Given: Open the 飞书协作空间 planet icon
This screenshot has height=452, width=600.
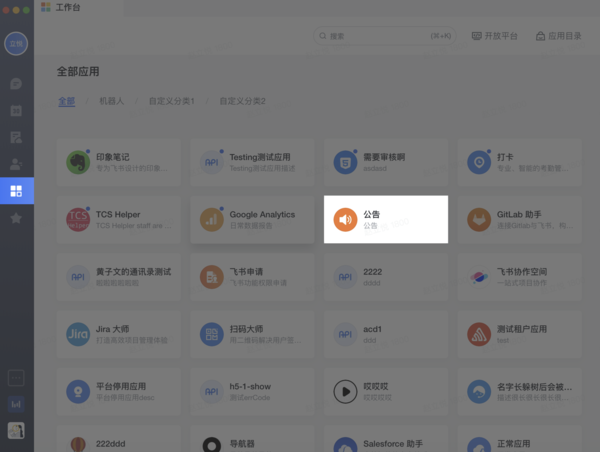Looking at the screenshot, I should click(x=479, y=277).
